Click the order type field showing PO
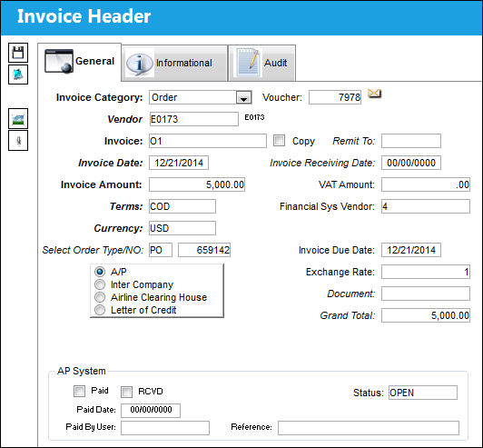The height and width of the screenshot is (448, 483). [x=161, y=250]
